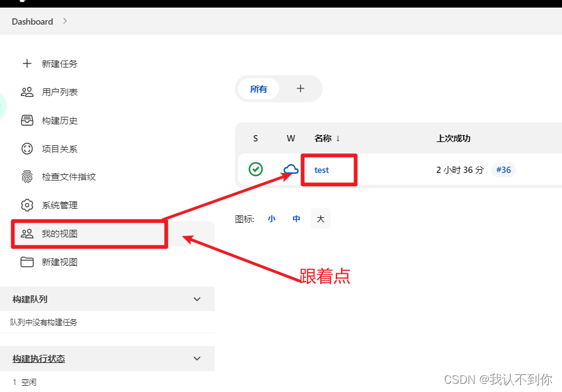This screenshot has height=392, width=562.
Task: Open 检查文件指纹 in the sidebar
Action: point(68,177)
